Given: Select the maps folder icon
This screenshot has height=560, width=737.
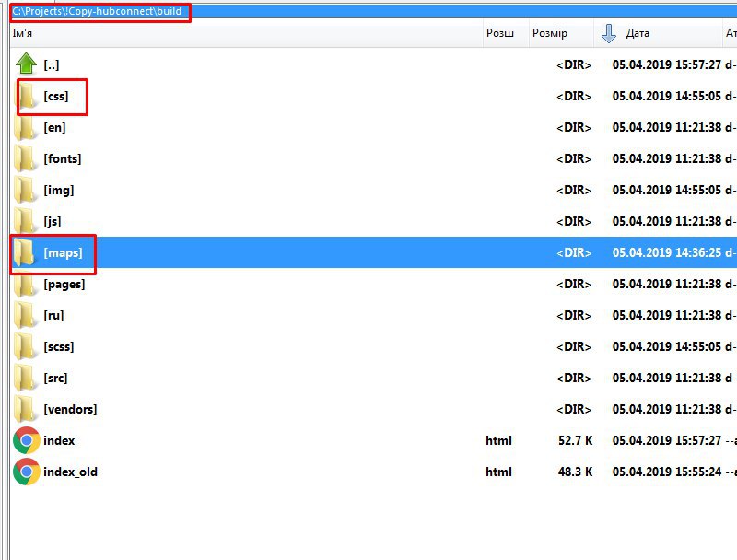Looking at the screenshot, I should (x=24, y=252).
